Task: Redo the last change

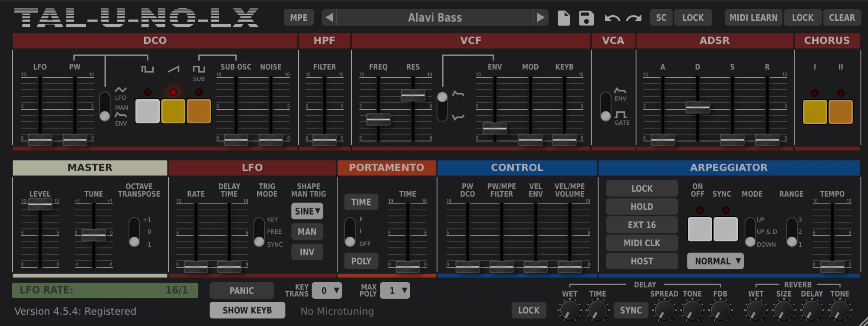Action: (x=634, y=18)
